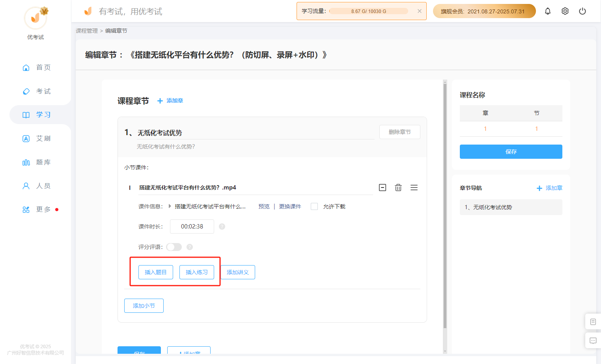Click the question bank bars icon

(x=26, y=162)
